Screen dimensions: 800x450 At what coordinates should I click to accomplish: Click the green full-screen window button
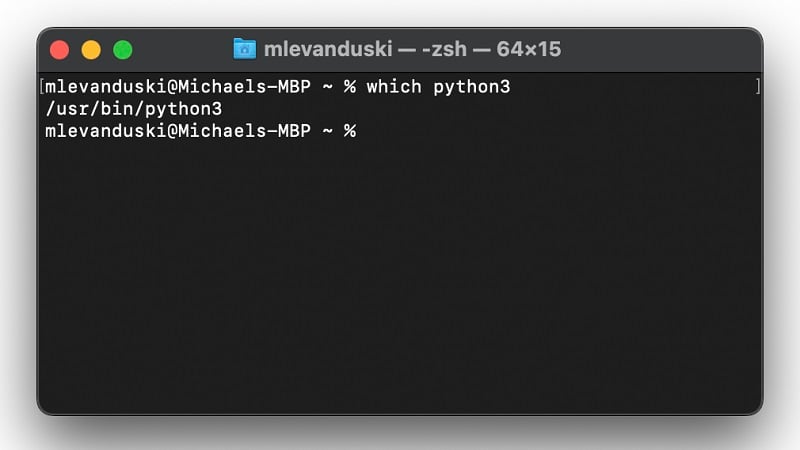point(123,49)
